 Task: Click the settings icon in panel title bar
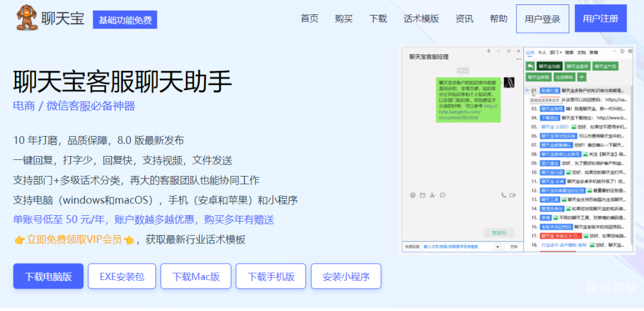click(x=630, y=51)
